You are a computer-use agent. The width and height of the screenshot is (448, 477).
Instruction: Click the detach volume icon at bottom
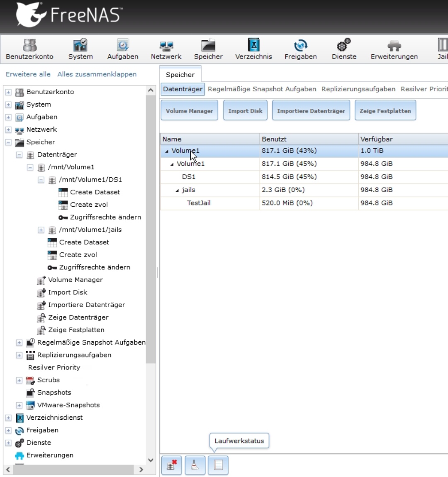(172, 465)
